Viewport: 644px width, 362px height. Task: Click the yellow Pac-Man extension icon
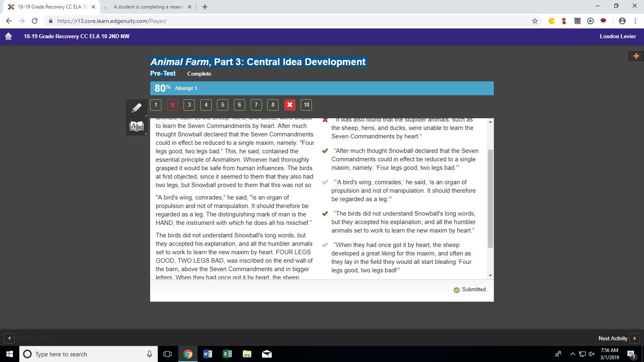point(552,21)
